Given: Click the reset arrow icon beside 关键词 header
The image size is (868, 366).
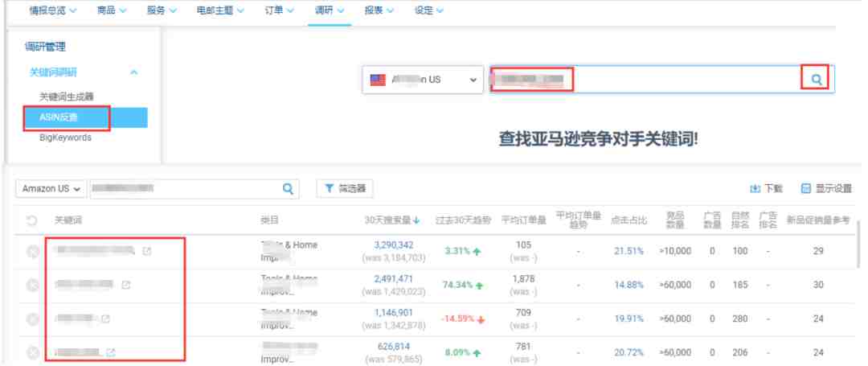Looking at the screenshot, I should [x=32, y=220].
